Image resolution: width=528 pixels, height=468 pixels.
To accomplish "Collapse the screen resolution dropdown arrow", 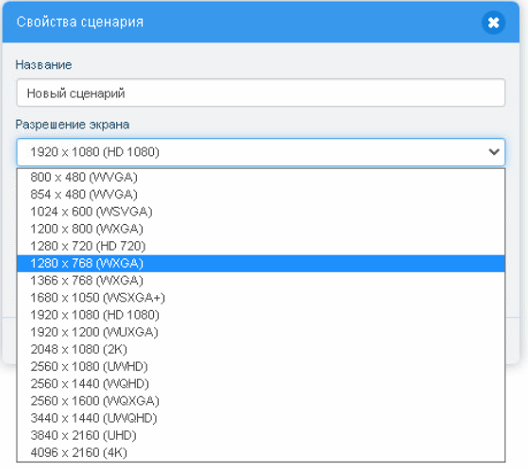I will coord(494,152).
